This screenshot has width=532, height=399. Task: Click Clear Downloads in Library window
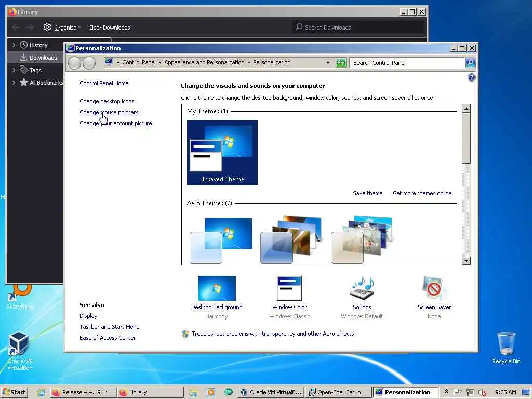109,28
